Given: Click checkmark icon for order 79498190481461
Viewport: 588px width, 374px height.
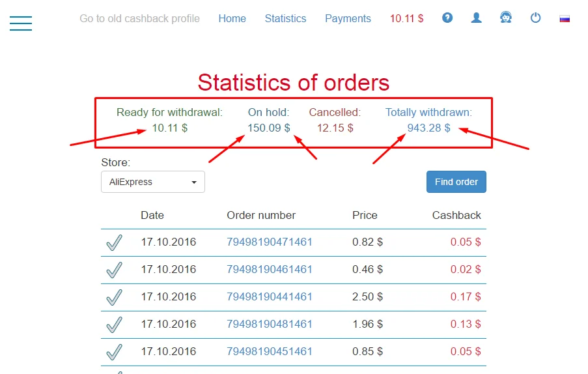Looking at the screenshot, I should click(115, 324).
